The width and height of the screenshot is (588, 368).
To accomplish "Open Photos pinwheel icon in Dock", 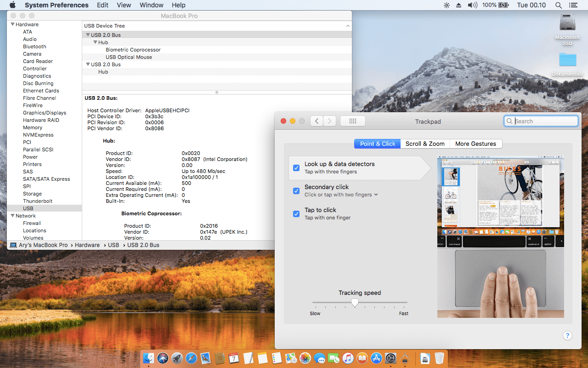I will [x=305, y=358].
